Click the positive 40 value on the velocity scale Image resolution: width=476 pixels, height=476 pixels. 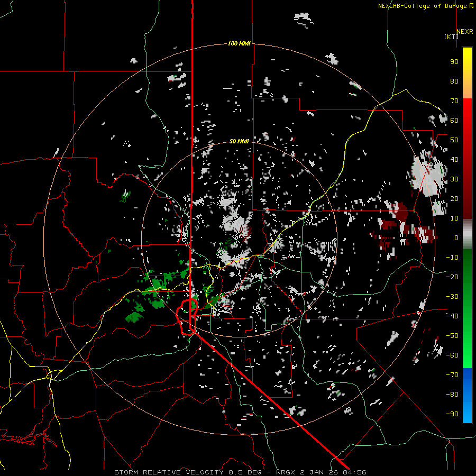[x=454, y=160]
